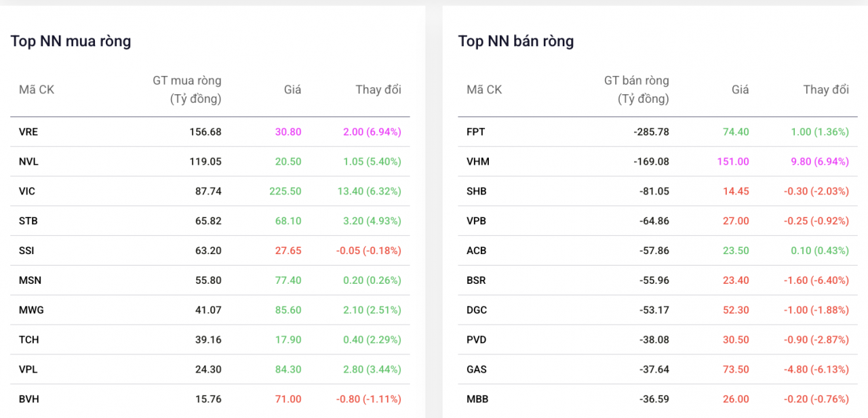The image size is (868, 418).
Task: Select the VHM stock code
Action: click(x=478, y=162)
